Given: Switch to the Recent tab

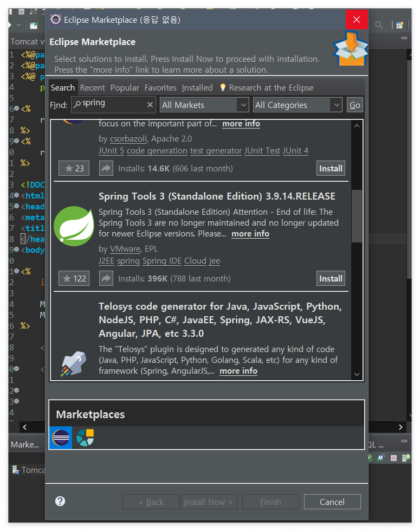Looking at the screenshot, I should (92, 88).
